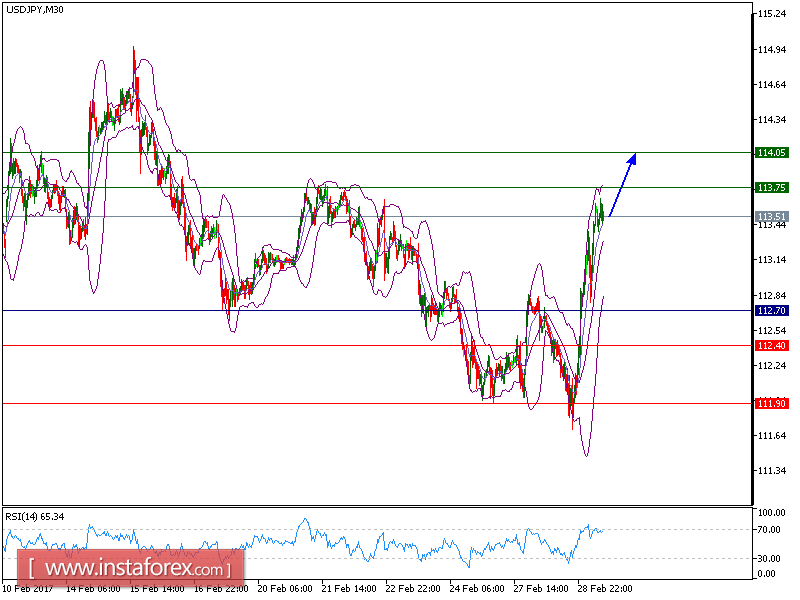Click the red 112.40 price label

click(770, 345)
